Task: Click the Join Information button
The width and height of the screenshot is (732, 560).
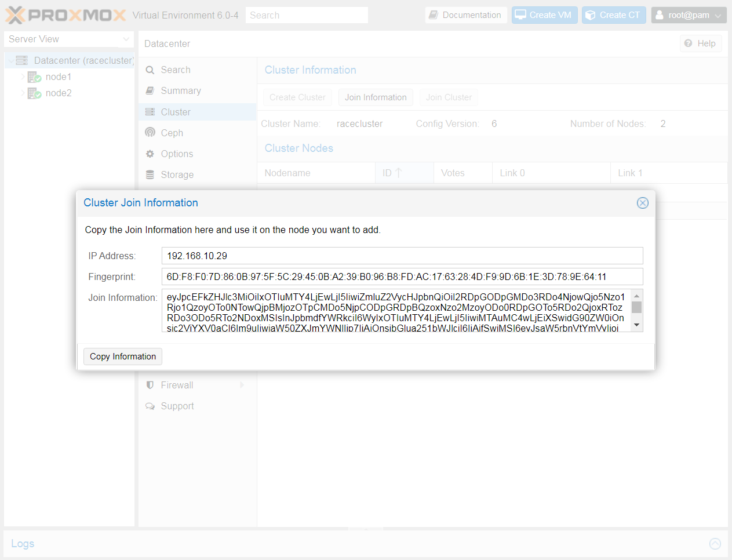Action: pos(376,97)
